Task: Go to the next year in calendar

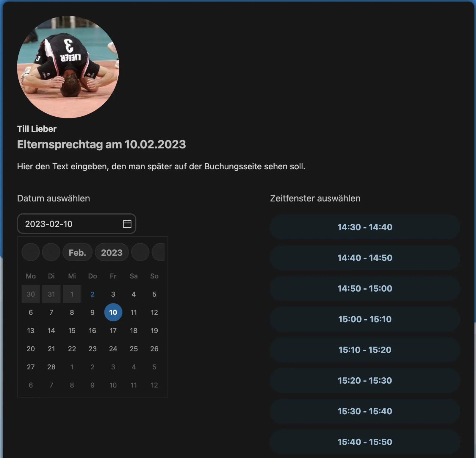Action: [158, 252]
